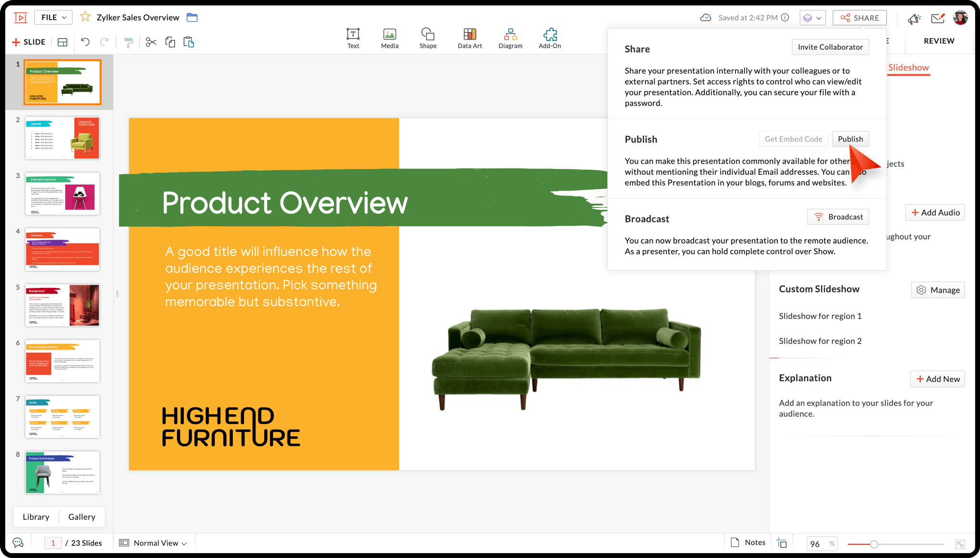980x558 pixels.
Task: Click the Invite Collaborator button
Action: [x=830, y=47]
